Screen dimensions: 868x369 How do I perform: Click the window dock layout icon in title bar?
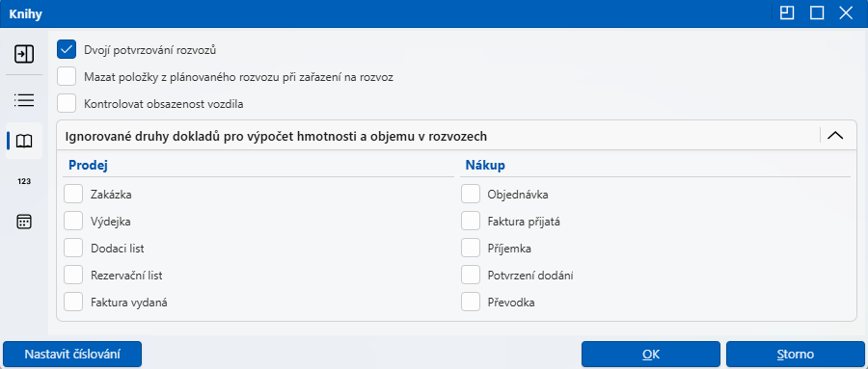click(787, 13)
